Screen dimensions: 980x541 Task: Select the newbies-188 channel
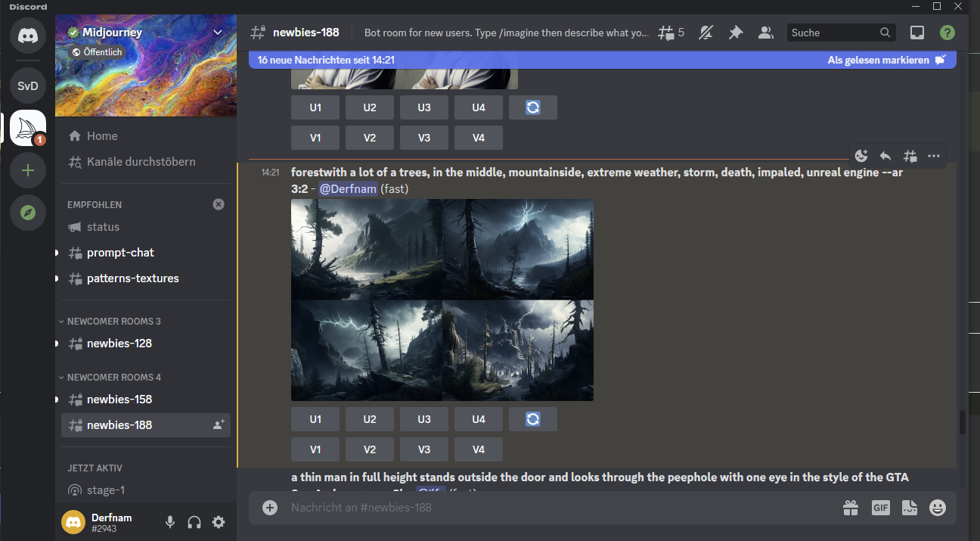pyautogui.click(x=146, y=425)
